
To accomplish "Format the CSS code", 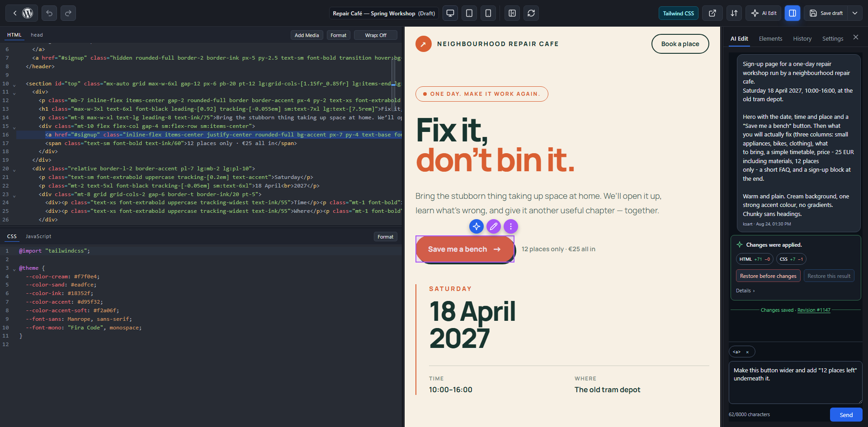I will (x=385, y=237).
